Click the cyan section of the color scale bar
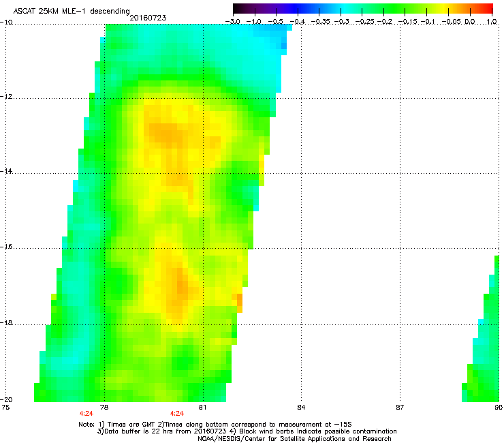Viewport: 504px width, 443px height. click(x=345, y=8)
